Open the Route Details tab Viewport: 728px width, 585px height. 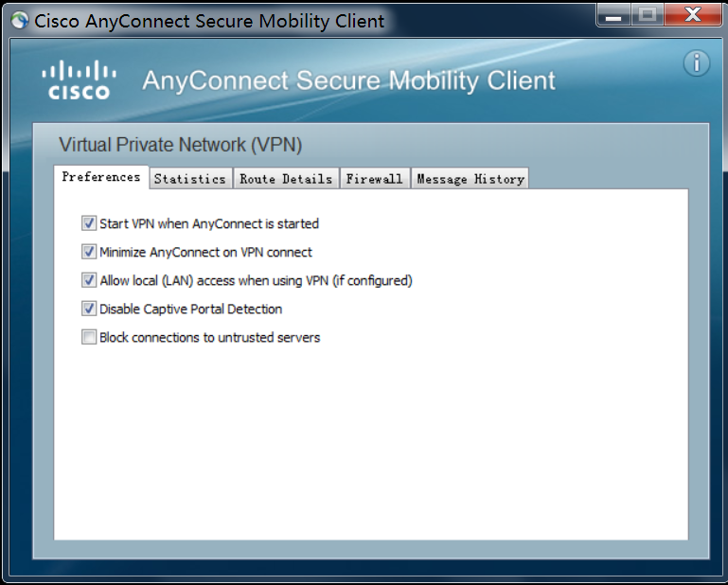click(x=286, y=179)
